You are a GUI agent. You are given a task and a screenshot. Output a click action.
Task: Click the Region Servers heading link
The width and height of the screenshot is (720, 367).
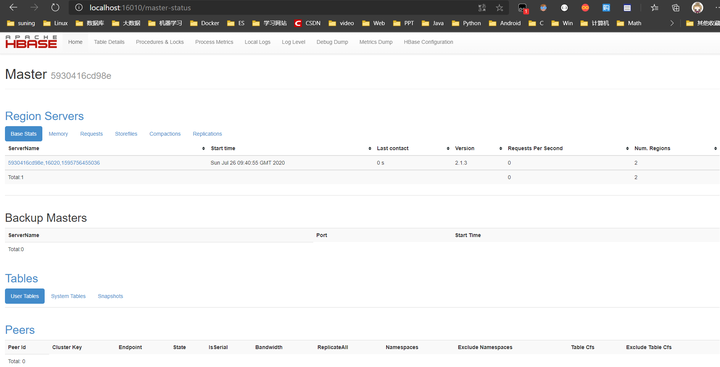pyautogui.click(x=45, y=116)
